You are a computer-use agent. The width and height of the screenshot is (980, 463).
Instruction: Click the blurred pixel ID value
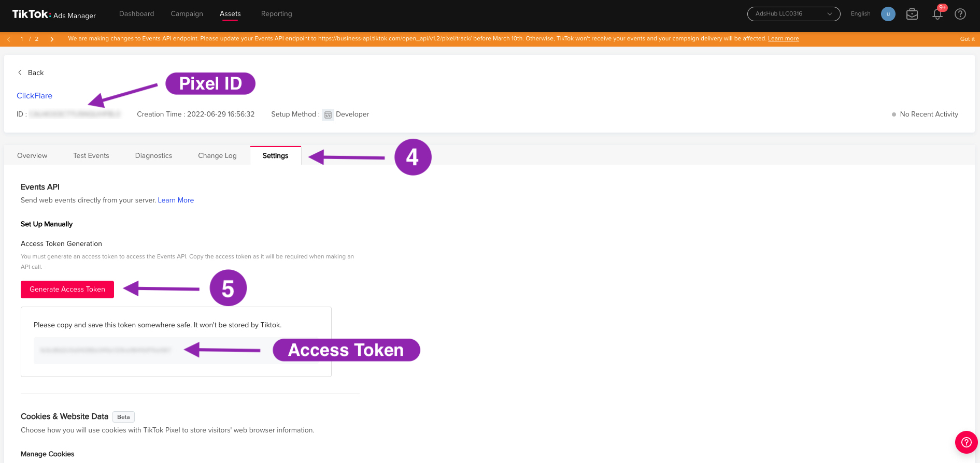click(75, 114)
